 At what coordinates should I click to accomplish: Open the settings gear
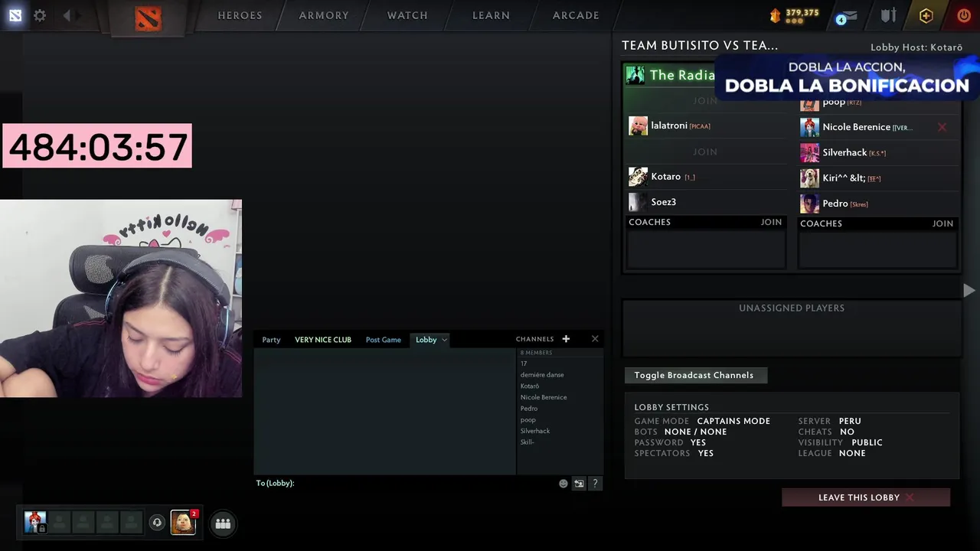[x=40, y=15]
